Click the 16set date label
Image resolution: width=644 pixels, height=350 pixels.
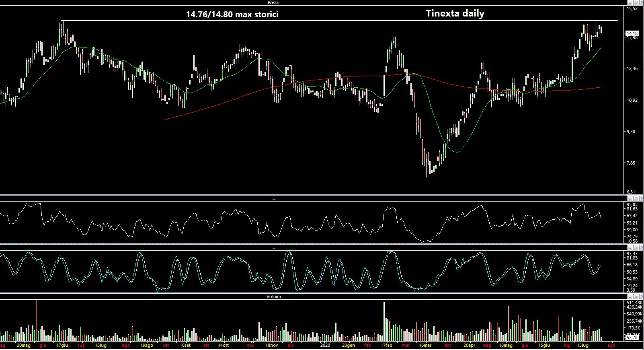[185, 345]
